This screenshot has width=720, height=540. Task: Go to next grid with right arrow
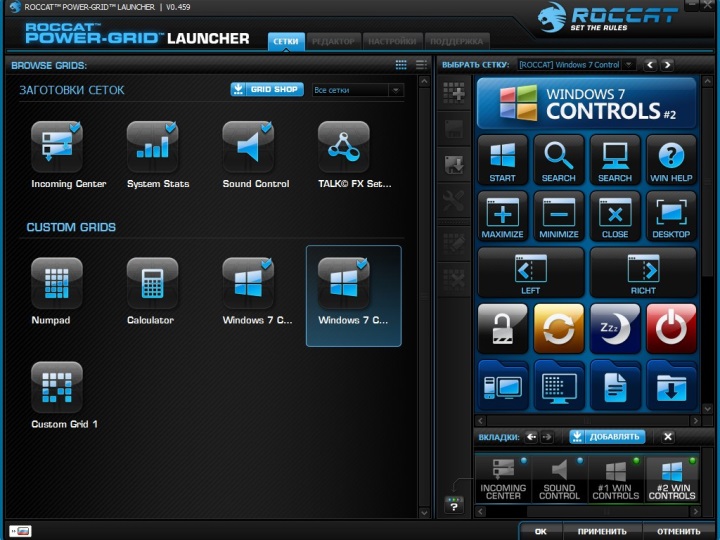tap(667, 65)
